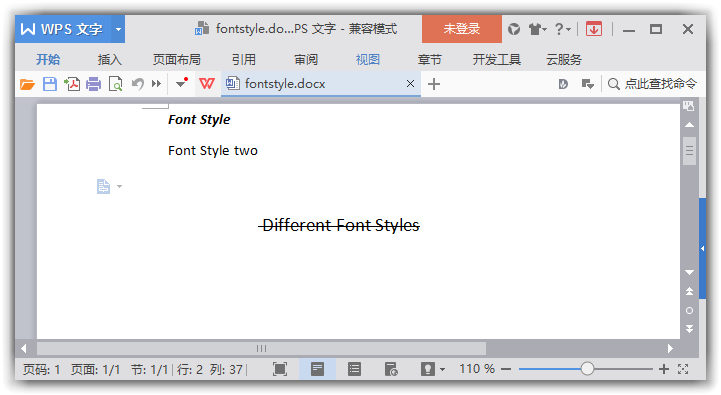
Task: Print the document with the printer icon
Action: click(x=93, y=84)
